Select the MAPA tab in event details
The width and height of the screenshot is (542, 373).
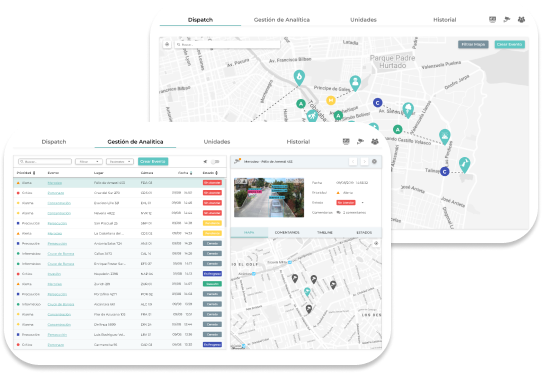click(249, 233)
